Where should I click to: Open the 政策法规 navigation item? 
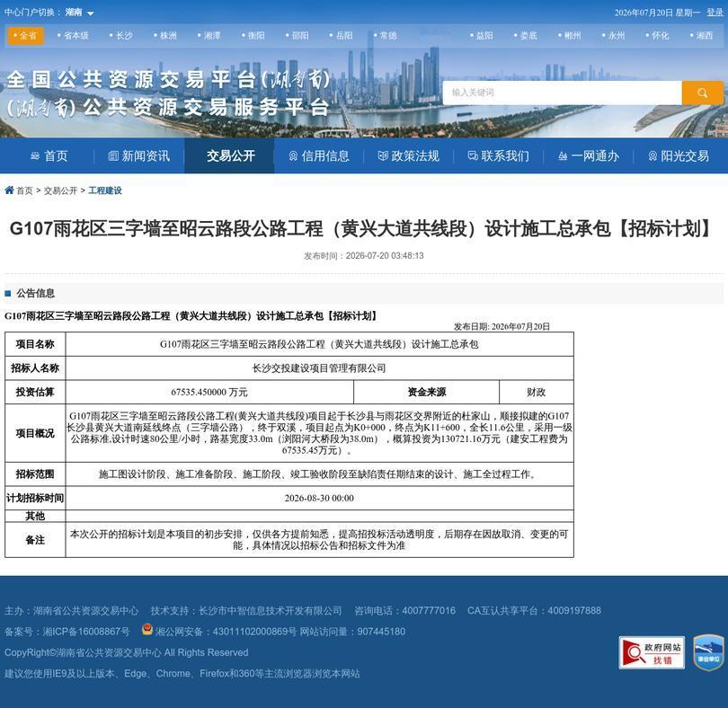[x=409, y=156]
